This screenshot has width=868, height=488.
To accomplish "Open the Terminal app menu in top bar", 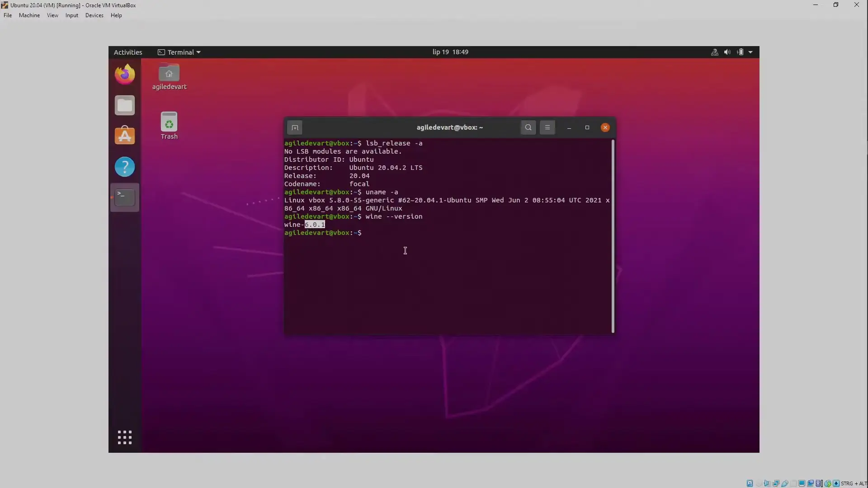I will pos(179,52).
